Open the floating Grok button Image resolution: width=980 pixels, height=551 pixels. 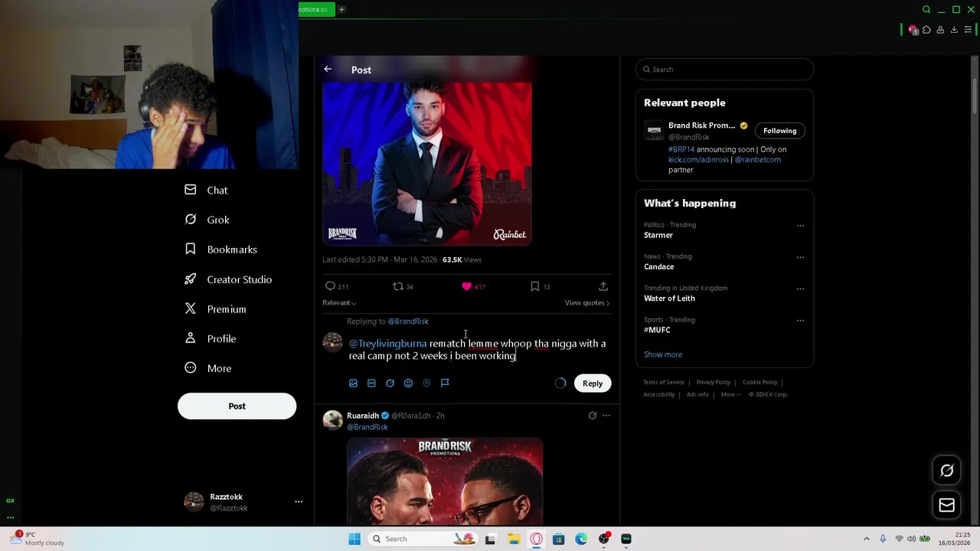tap(946, 471)
